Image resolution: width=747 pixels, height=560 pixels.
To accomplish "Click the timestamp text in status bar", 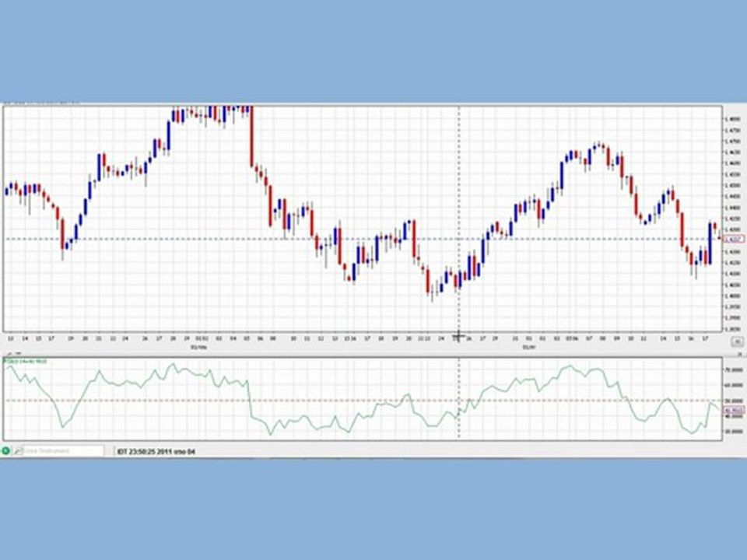I will (156, 451).
